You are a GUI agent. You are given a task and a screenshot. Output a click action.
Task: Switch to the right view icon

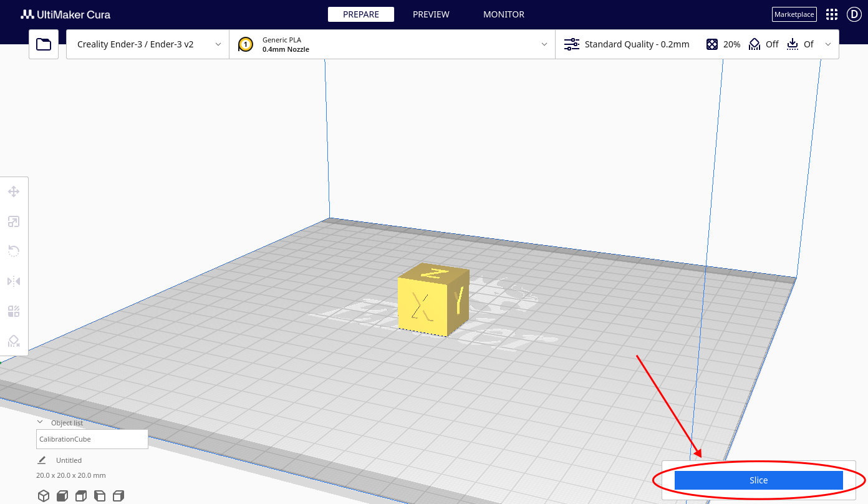(x=118, y=496)
